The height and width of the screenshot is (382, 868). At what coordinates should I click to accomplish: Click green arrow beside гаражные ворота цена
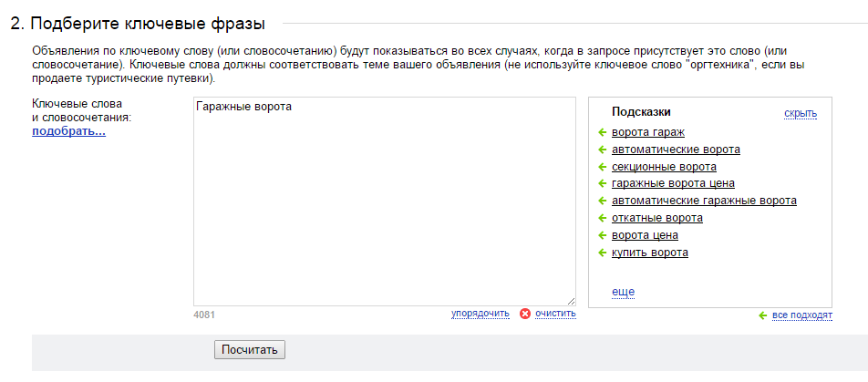coord(603,184)
